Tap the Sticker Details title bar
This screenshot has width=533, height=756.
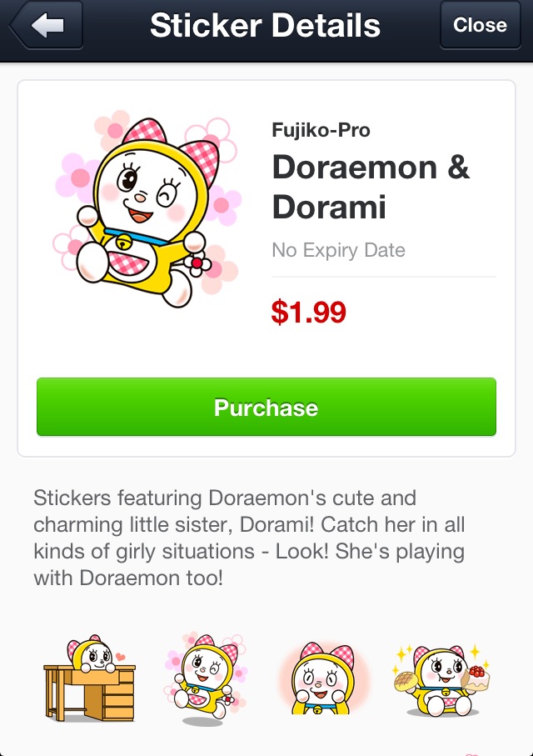(x=266, y=25)
